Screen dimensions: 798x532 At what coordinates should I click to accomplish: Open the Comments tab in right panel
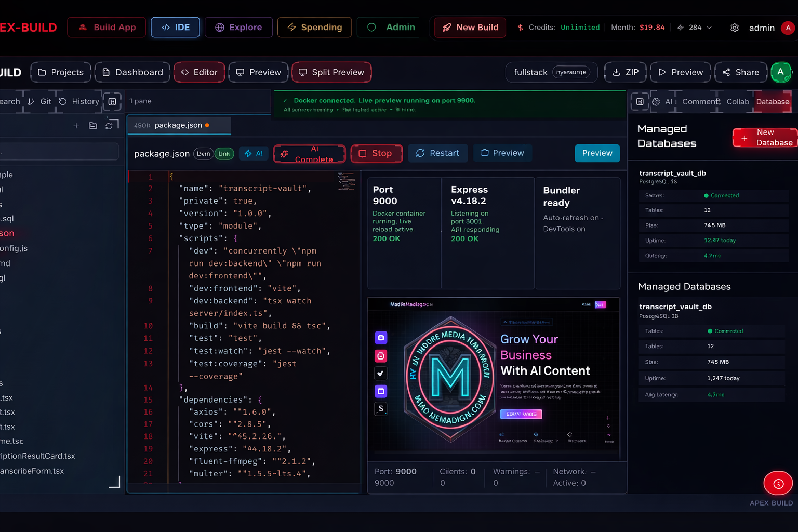[x=701, y=102]
